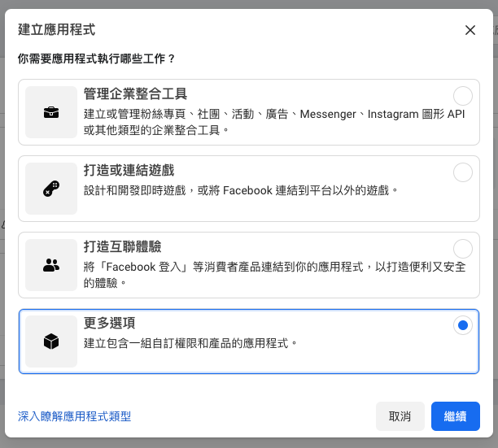
Task: Select the 管理企業整合工具 radio button
Action: point(462,95)
